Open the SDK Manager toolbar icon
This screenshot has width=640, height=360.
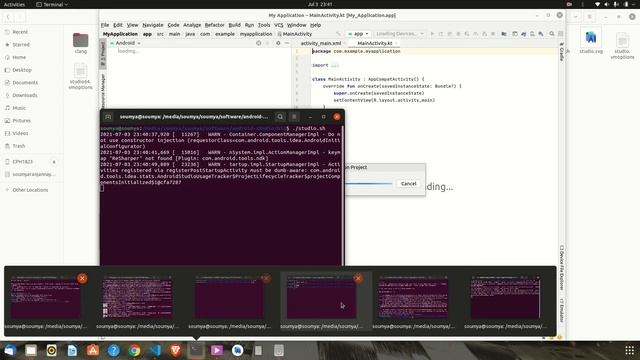click(x=541, y=34)
